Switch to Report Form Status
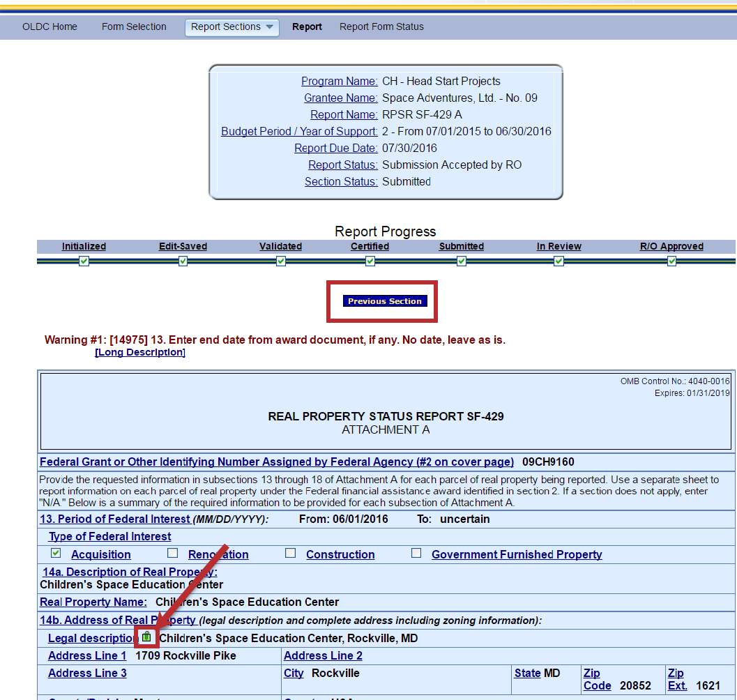 (381, 27)
